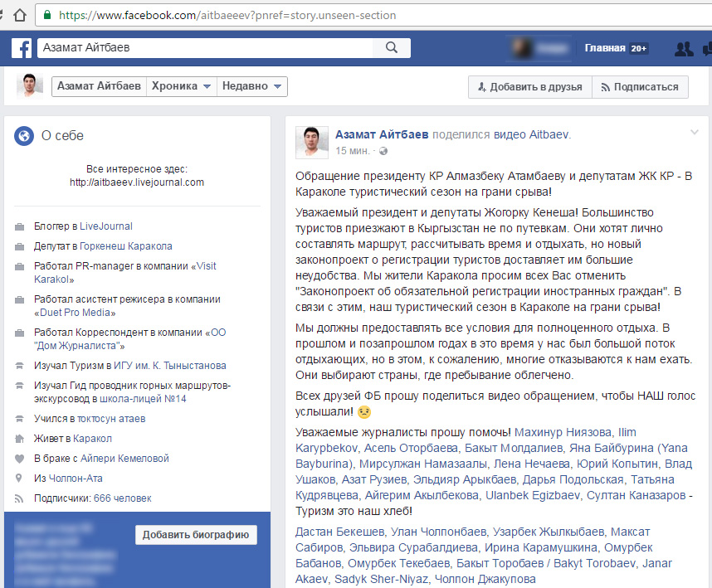
Task: Open the LiveJournal link
Action: click(105, 226)
